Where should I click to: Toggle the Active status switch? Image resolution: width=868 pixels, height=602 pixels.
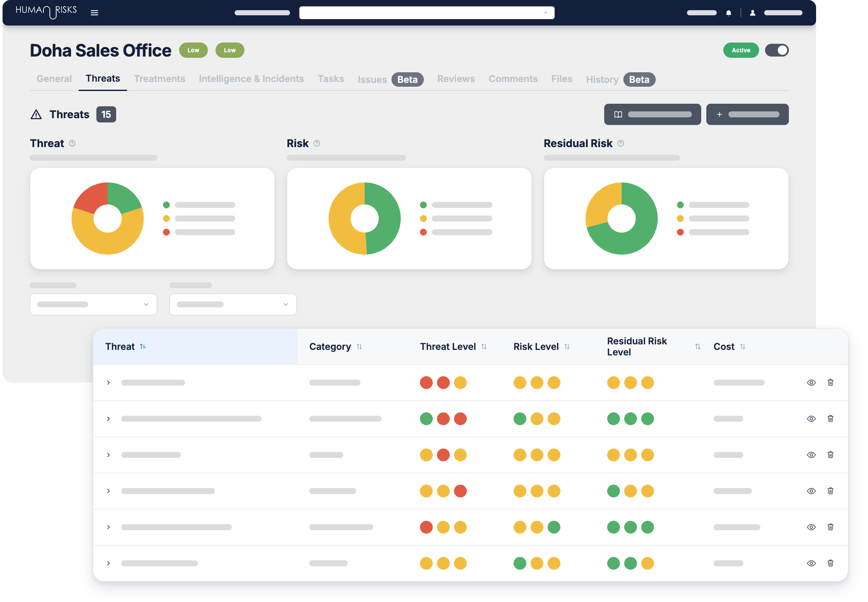pyautogui.click(x=777, y=50)
